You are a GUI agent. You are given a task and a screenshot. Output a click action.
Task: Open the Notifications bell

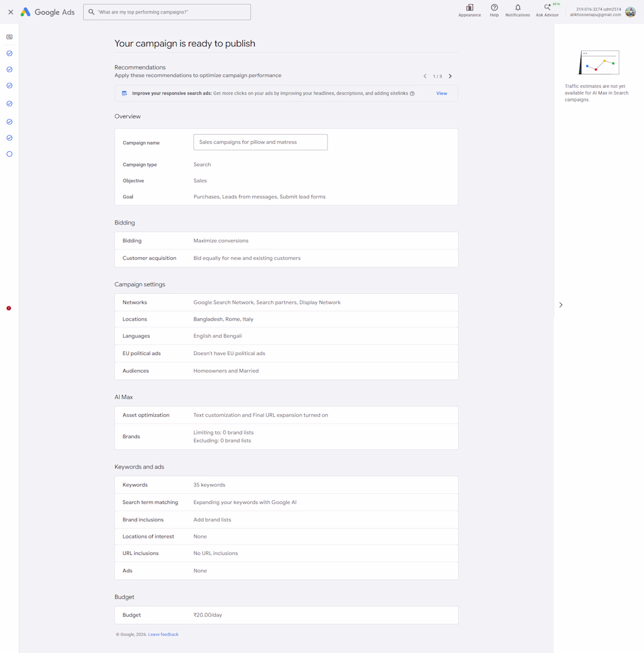(518, 11)
